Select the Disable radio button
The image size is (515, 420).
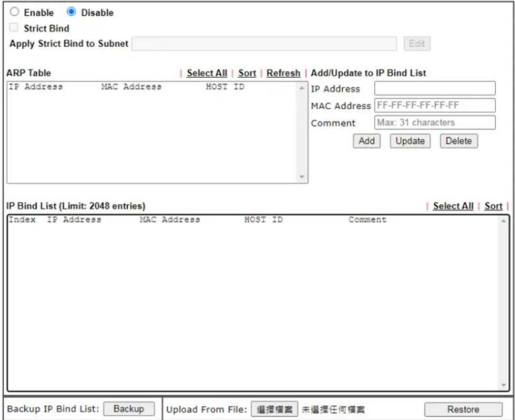[x=71, y=12]
